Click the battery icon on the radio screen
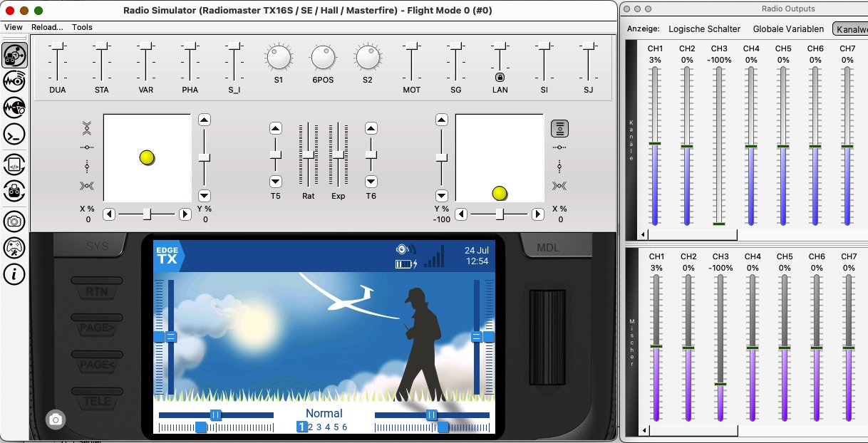This screenshot has width=868, height=443. click(406, 264)
